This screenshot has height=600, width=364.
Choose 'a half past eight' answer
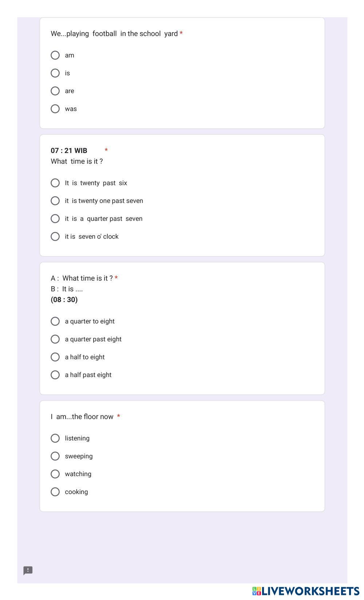pyautogui.click(x=55, y=375)
